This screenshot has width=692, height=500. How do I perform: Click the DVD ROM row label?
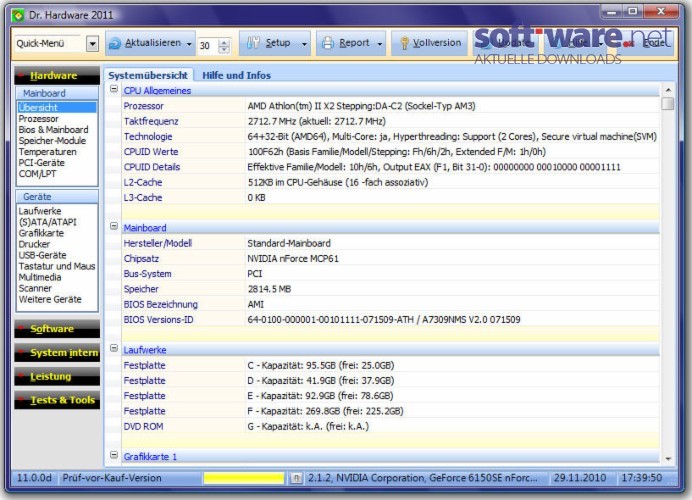pos(143,426)
